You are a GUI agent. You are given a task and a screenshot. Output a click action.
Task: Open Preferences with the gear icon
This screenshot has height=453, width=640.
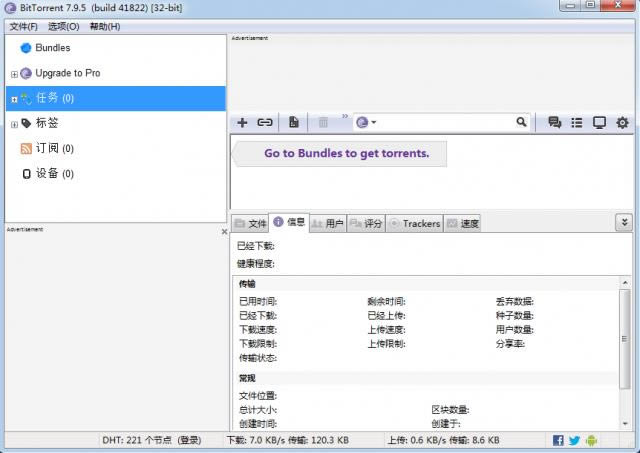[622, 122]
